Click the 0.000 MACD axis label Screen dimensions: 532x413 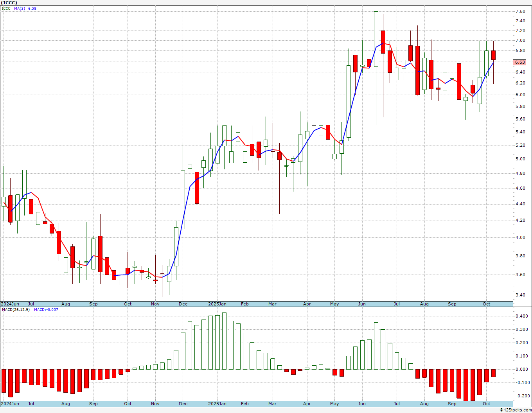click(x=521, y=369)
